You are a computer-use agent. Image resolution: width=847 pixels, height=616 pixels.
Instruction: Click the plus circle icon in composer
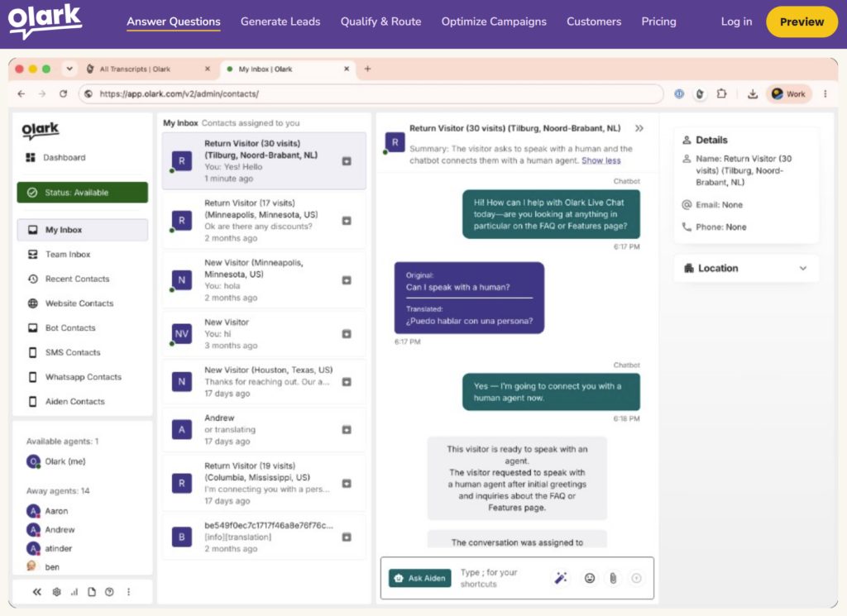[x=636, y=578]
